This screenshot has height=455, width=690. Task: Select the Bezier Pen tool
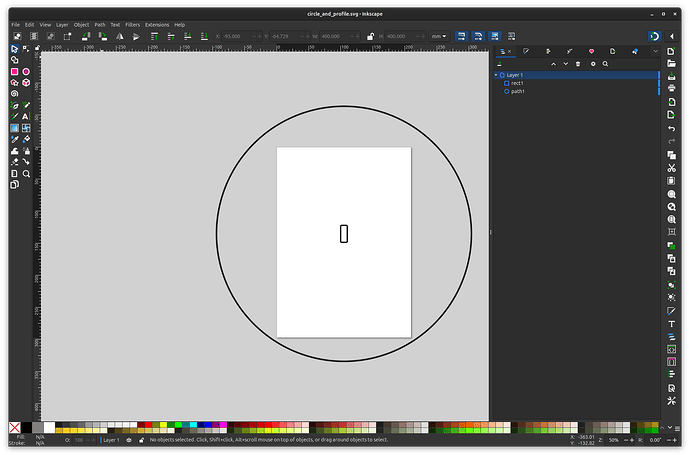point(15,105)
